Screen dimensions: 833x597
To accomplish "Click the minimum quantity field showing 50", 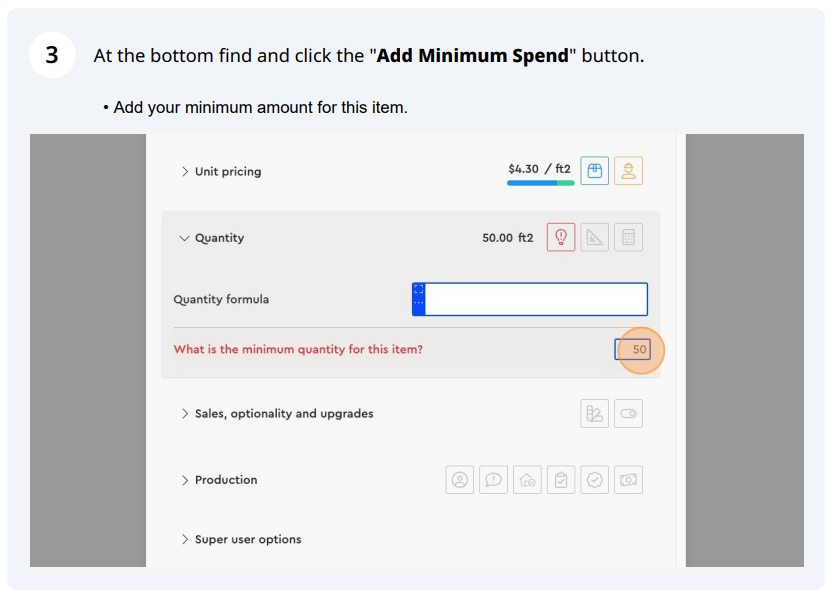I will pos(632,349).
